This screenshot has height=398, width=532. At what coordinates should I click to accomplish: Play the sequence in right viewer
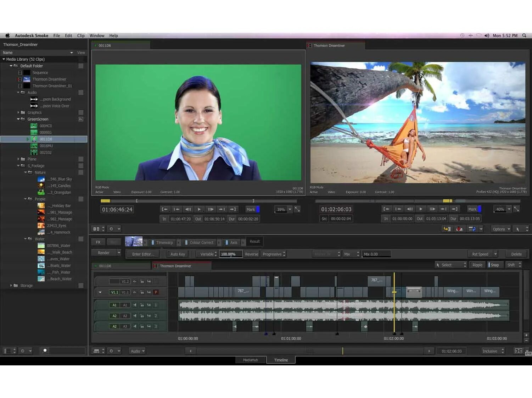pyautogui.click(x=421, y=209)
